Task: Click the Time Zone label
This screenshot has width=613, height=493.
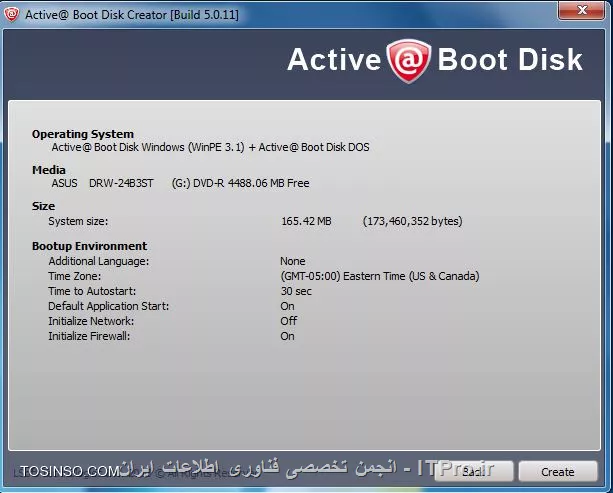Action: (75, 276)
